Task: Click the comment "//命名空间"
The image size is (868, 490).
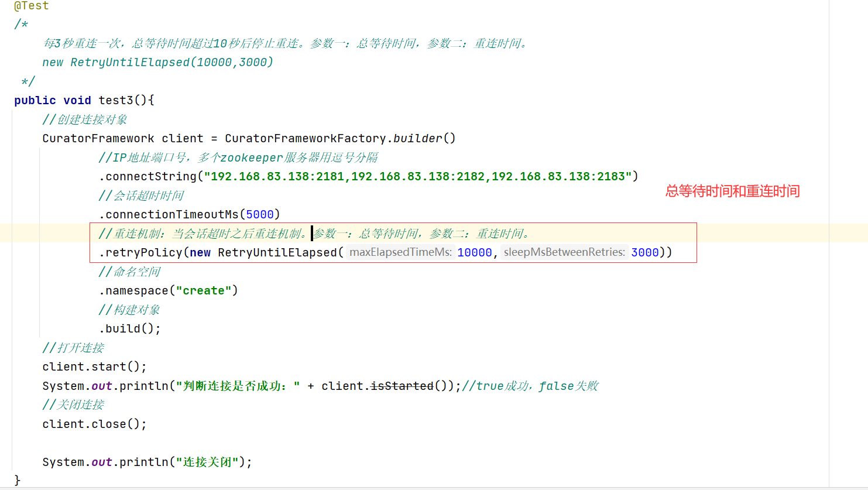Action: (129, 272)
